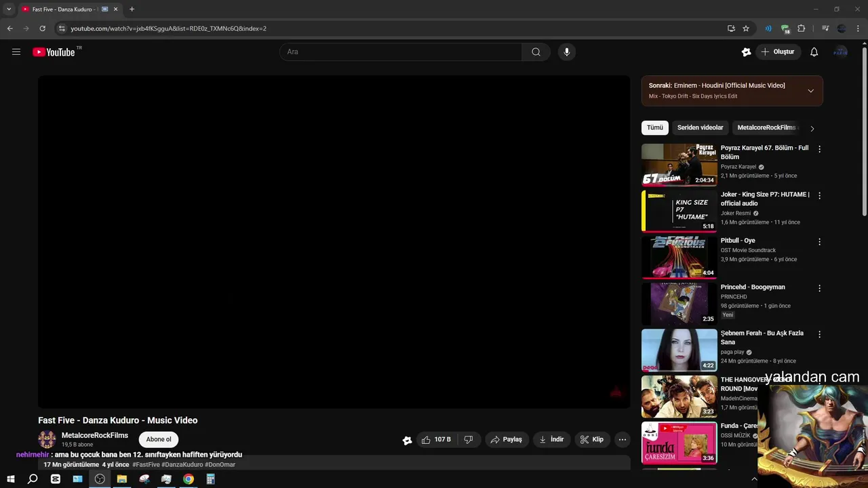
Task: Open CapCut from the taskbar
Action: (x=56, y=479)
